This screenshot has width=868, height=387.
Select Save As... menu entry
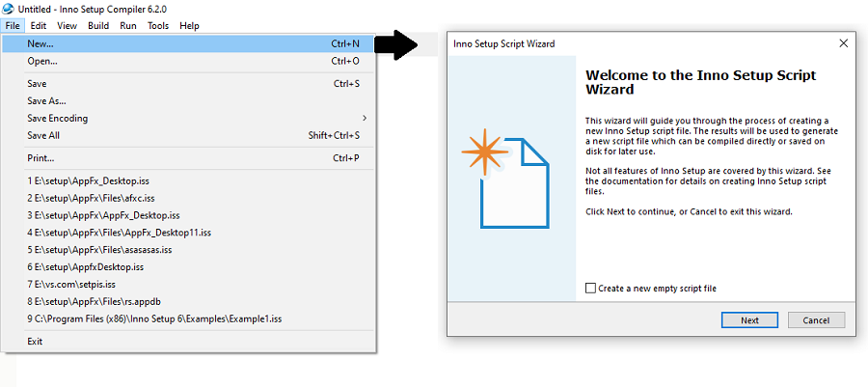tap(188, 100)
